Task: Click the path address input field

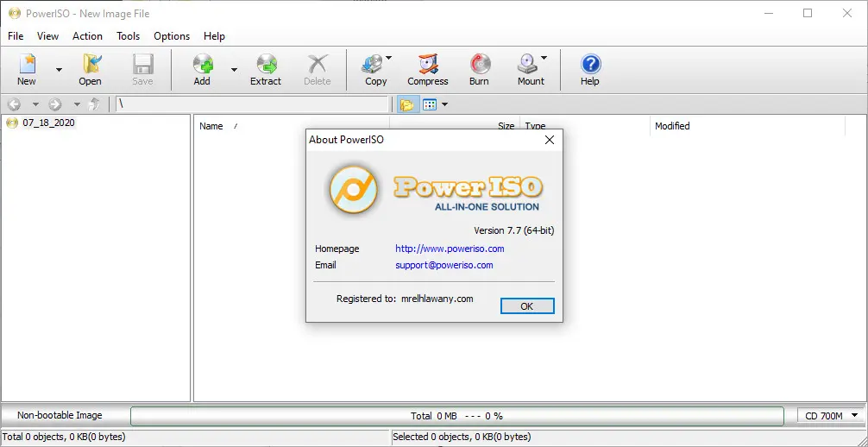Action: point(252,104)
